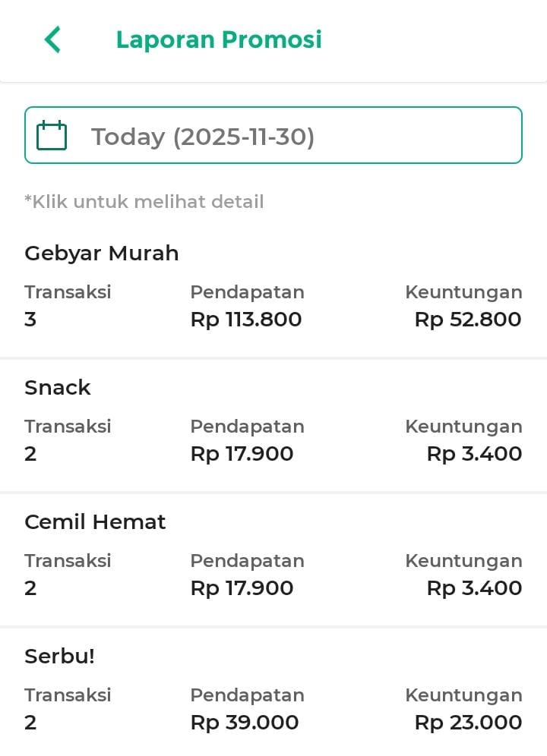View the Cemil Hemat promo details
Image resolution: width=547 pixels, height=756 pixels.
(x=95, y=522)
